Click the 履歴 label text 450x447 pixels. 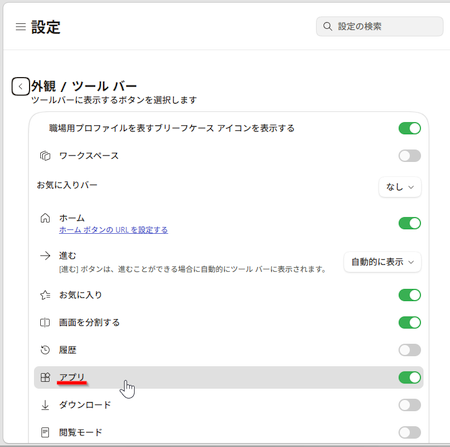pos(68,350)
